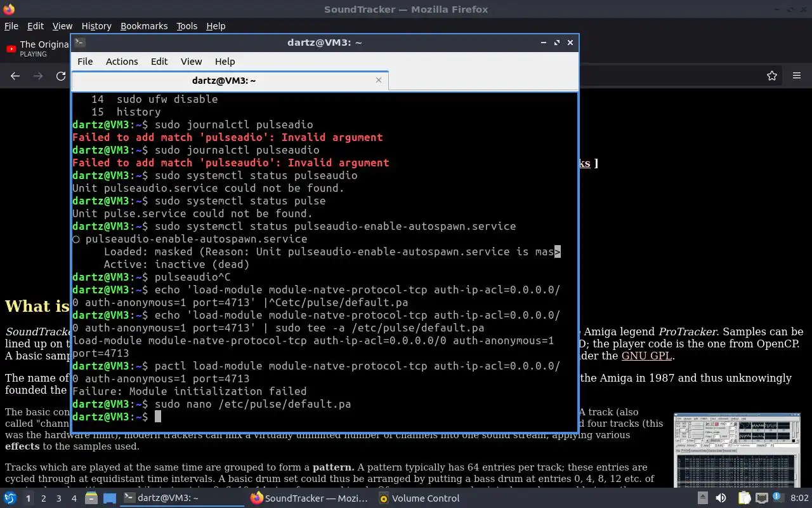Open the terminal File menu

[85, 62]
